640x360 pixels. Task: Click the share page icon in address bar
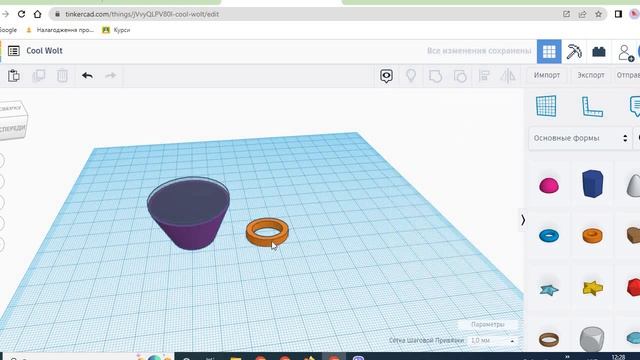click(582, 14)
